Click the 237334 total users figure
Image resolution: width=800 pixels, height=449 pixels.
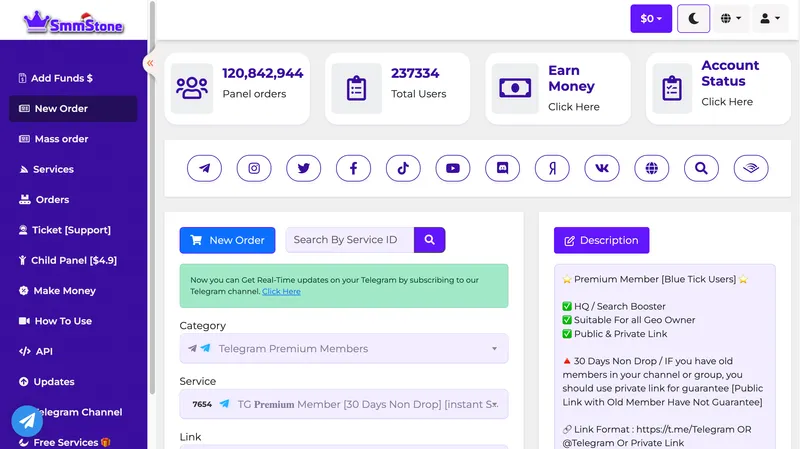[x=415, y=73]
